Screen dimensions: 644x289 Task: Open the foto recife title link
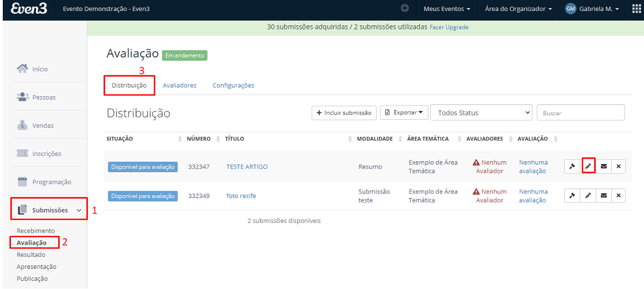click(x=241, y=196)
